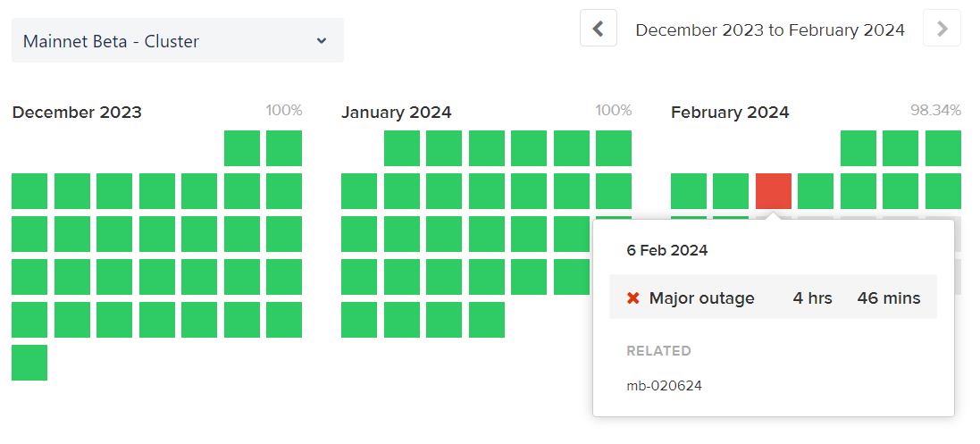
Task: Select the 3 February 2024 square
Action: (943, 148)
